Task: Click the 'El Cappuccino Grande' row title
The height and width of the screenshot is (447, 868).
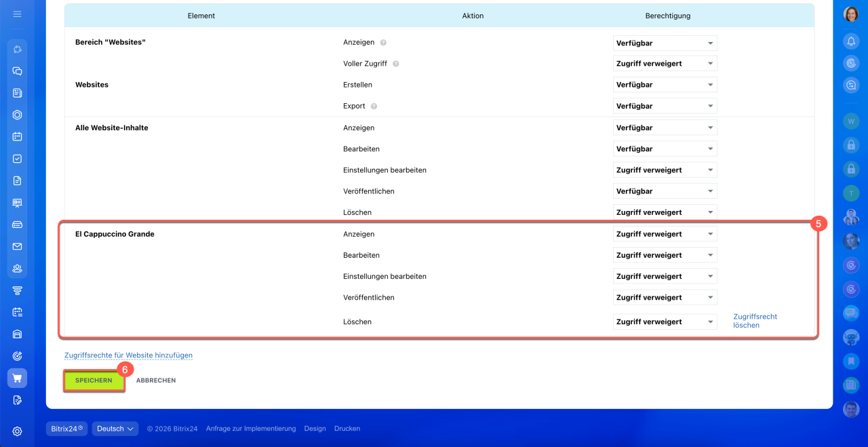Action: [115, 234]
